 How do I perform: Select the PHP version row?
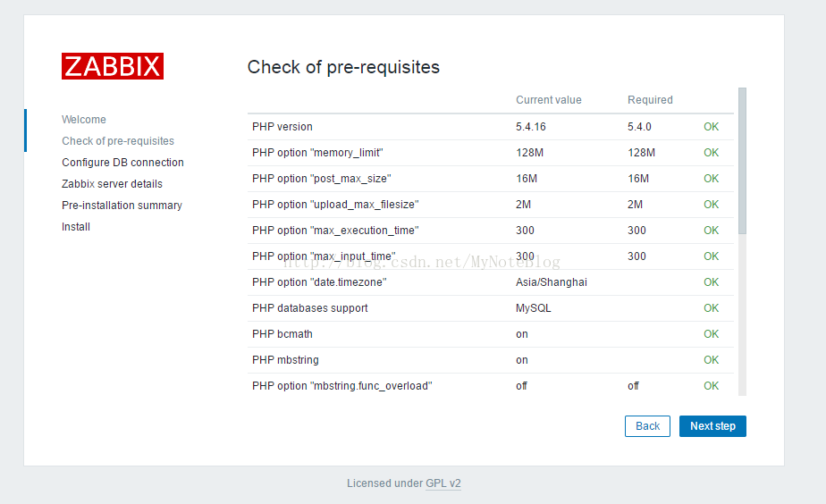[x=491, y=127]
